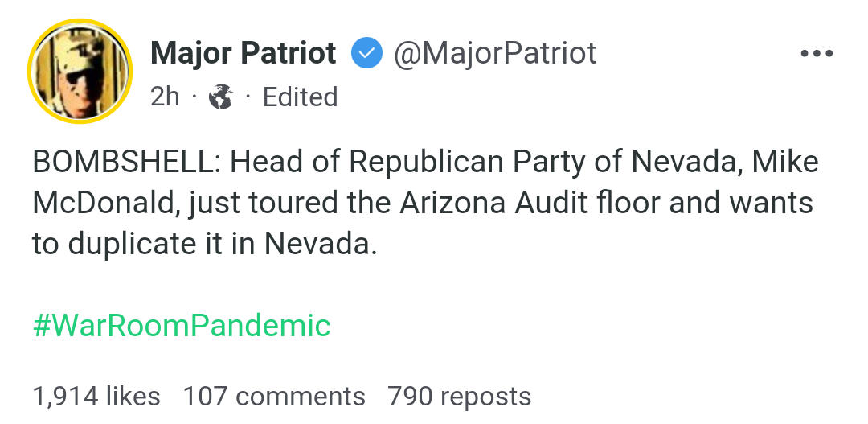Click the word "toured" in the post
This screenshot has width=868, height=424.
click(297, 203)
